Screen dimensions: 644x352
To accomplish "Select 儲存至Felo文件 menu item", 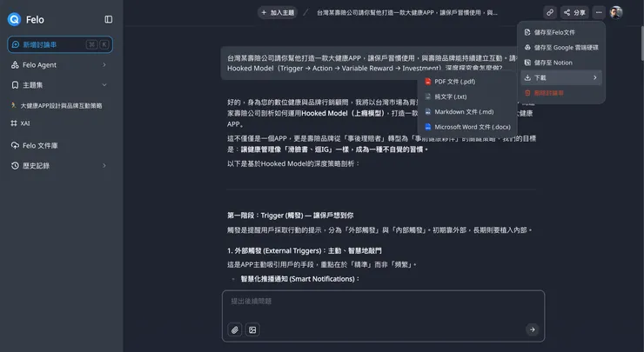I will (x=561, y=32).
